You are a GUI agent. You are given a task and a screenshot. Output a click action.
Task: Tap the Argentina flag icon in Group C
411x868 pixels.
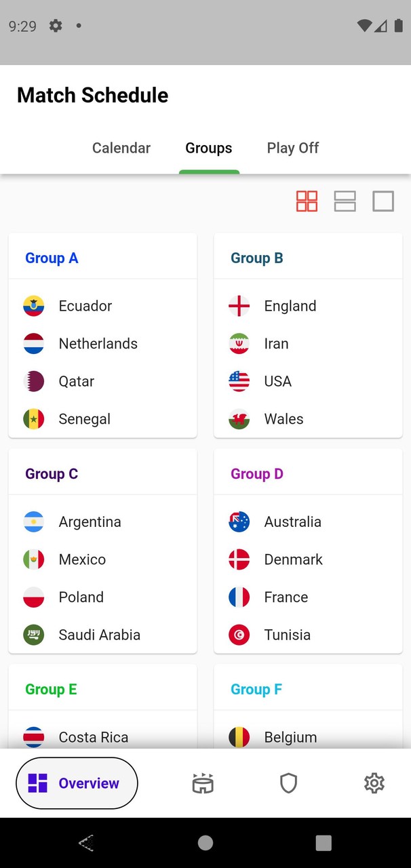33,521
